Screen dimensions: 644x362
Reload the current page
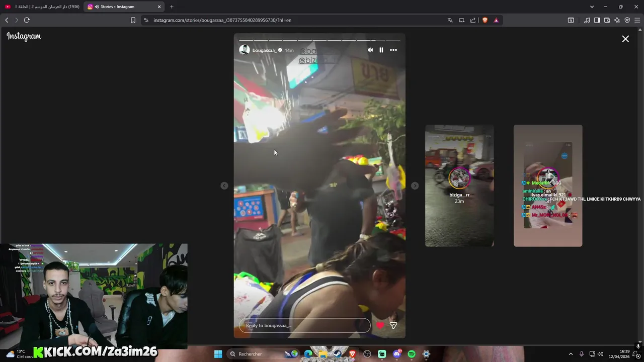27,20
